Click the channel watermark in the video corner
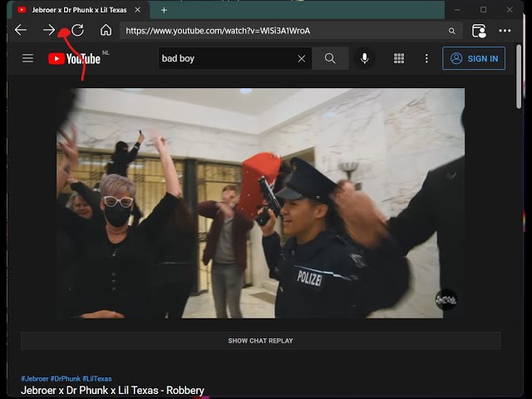 pos(446,299)
